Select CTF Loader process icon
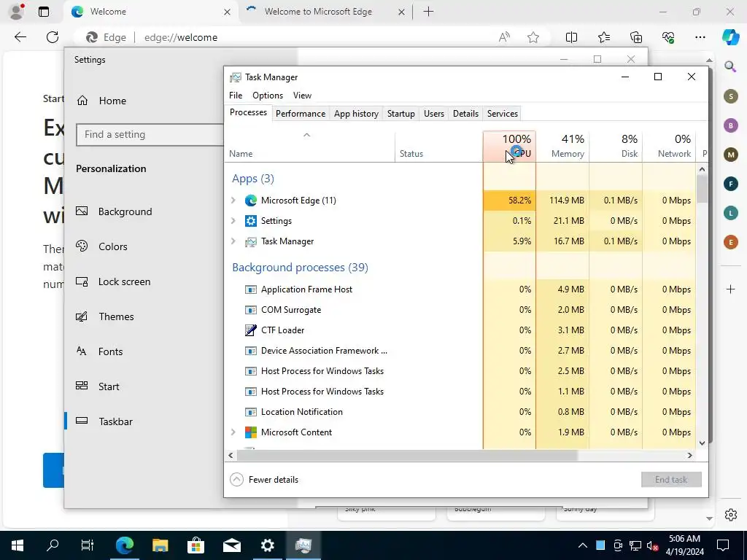Viewport: 747px width, 560px height. (251, 330)
